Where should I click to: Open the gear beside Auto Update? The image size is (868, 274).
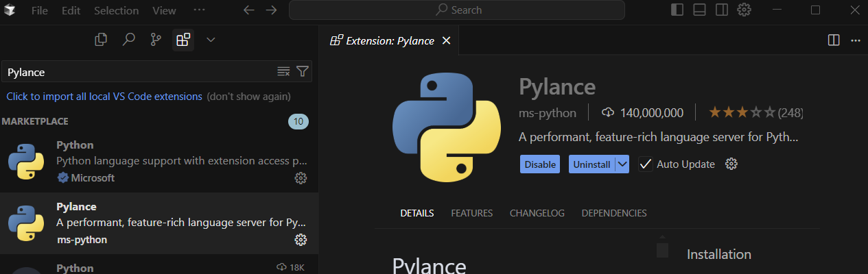(731, 164)
